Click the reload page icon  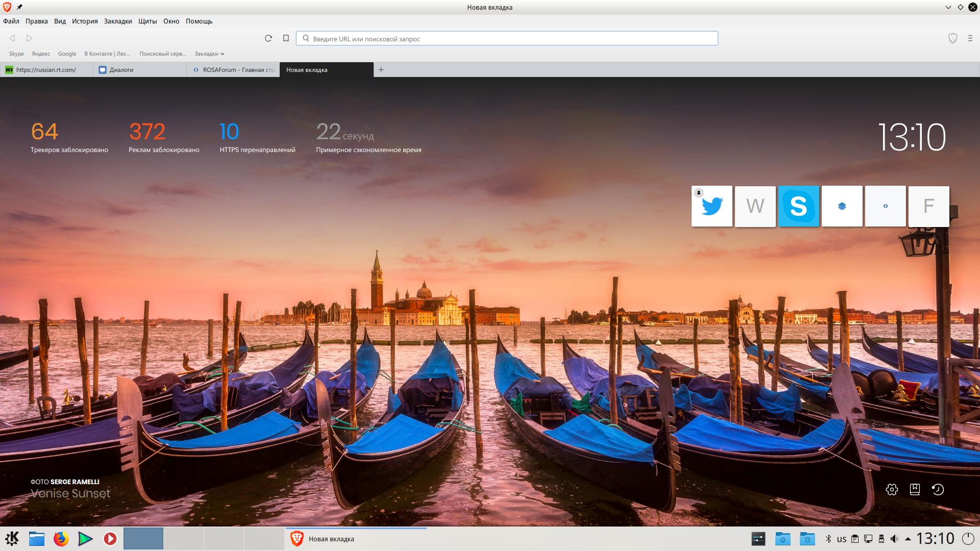(x=268, y=38)
